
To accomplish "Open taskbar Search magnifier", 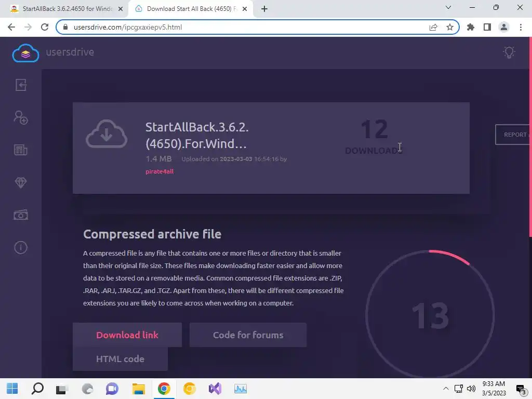I will (x=37, y=389).
